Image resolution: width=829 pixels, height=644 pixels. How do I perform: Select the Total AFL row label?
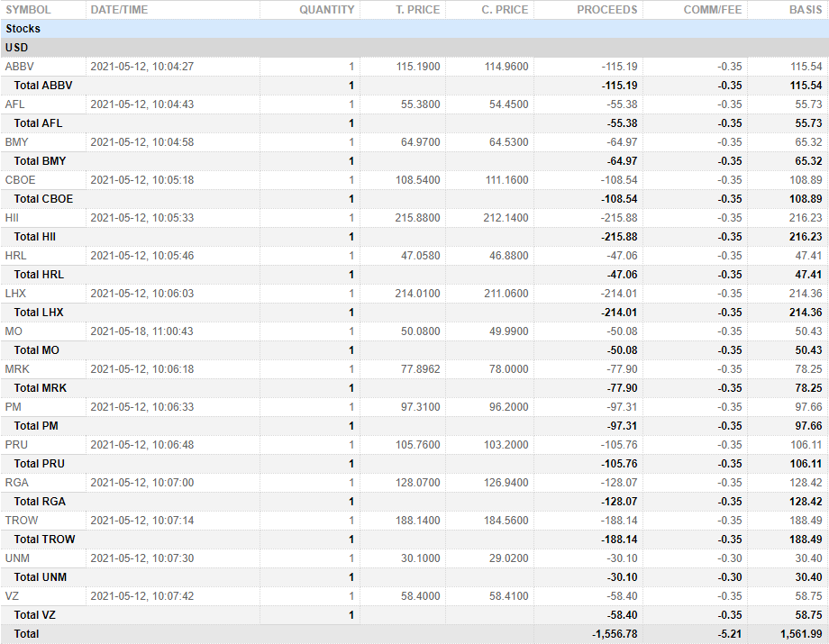[38, 123]
